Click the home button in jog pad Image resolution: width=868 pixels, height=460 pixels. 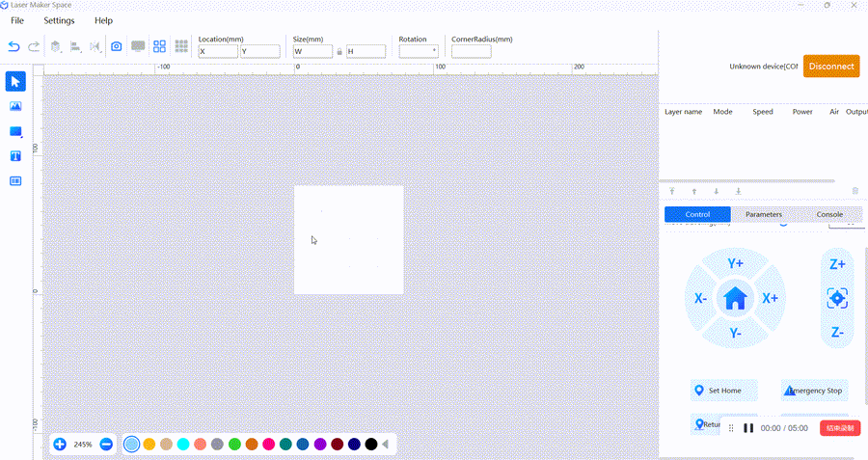[x=735, y=298]
